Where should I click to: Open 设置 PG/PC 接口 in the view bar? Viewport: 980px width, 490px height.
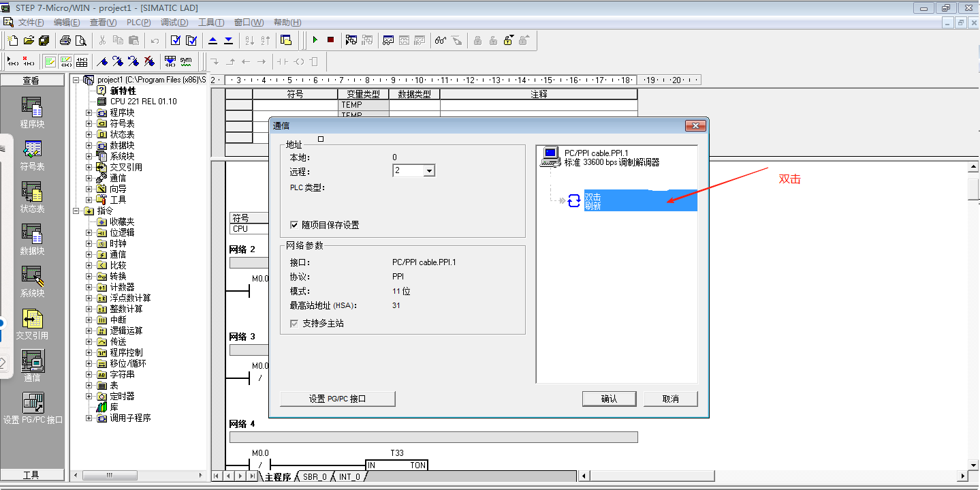[33, 408]
